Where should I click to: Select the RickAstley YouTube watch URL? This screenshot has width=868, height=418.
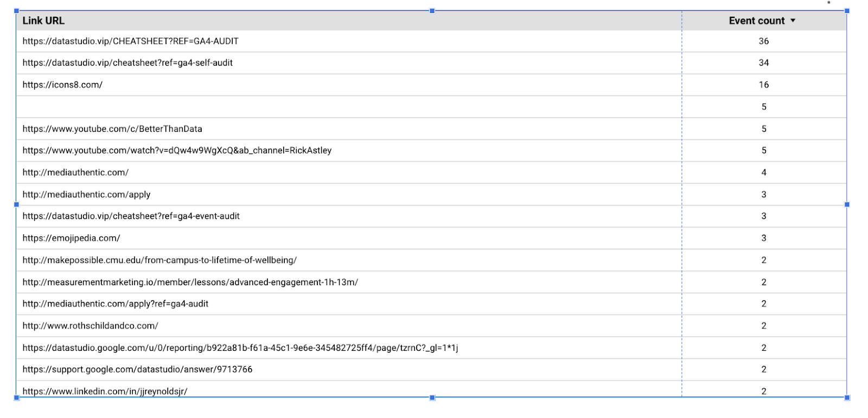click(x=177, y=151)
